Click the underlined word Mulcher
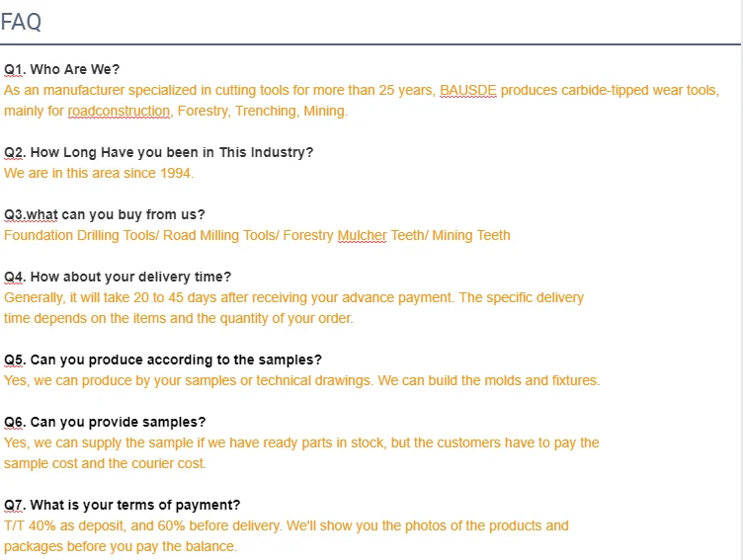This screenshot has width=743, height=560. [362, 235]
